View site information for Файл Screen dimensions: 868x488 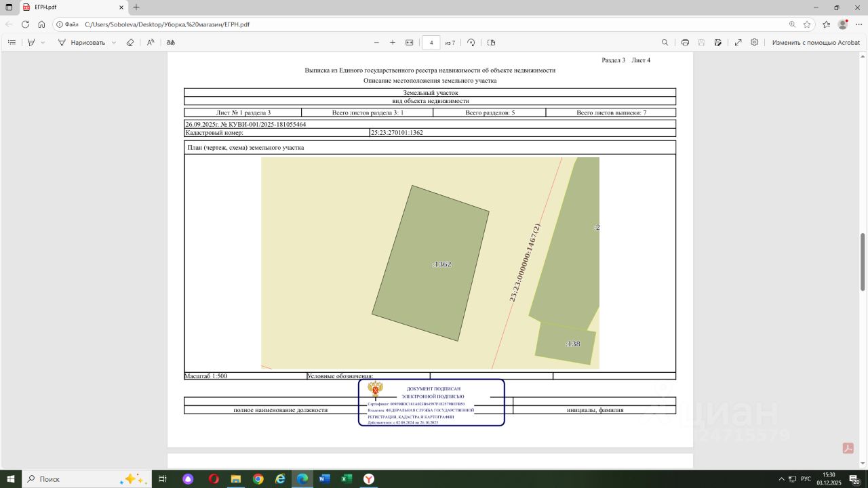tap(68, 24)
